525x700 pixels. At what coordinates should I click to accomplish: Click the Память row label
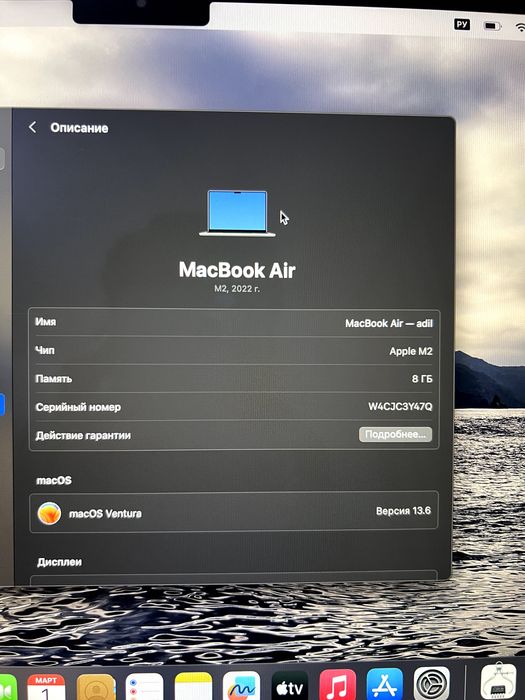[x=54, y=379]
